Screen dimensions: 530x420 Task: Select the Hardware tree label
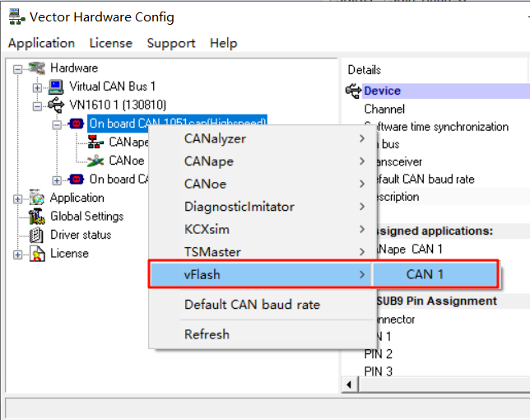point(74,68)
